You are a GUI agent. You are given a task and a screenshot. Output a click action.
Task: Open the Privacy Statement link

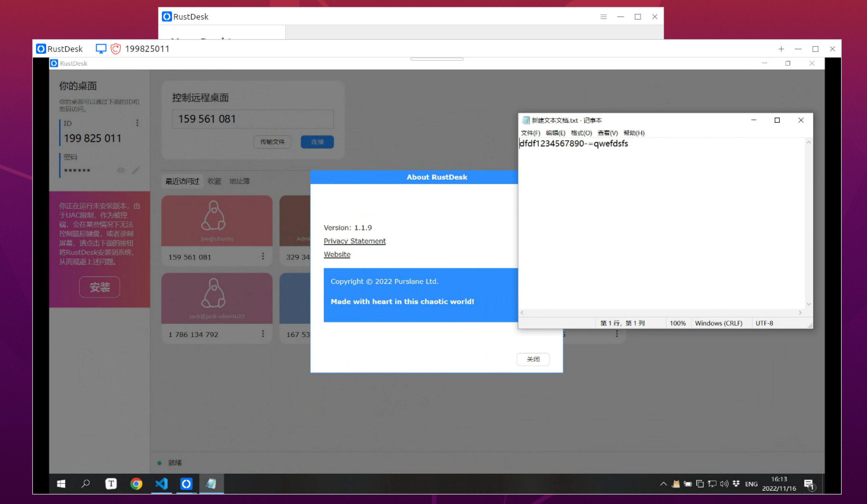click(x=355, y=241)
